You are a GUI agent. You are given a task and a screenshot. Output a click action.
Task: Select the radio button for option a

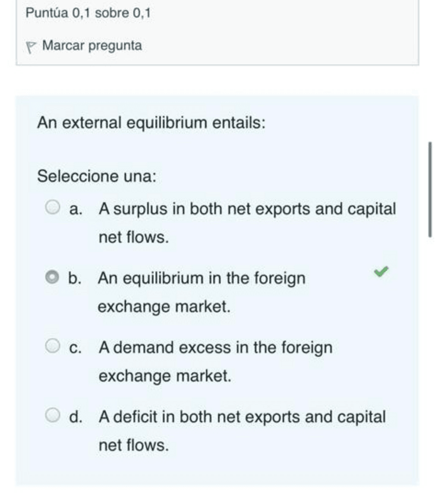pyautogui.click(x=53, y=207)
